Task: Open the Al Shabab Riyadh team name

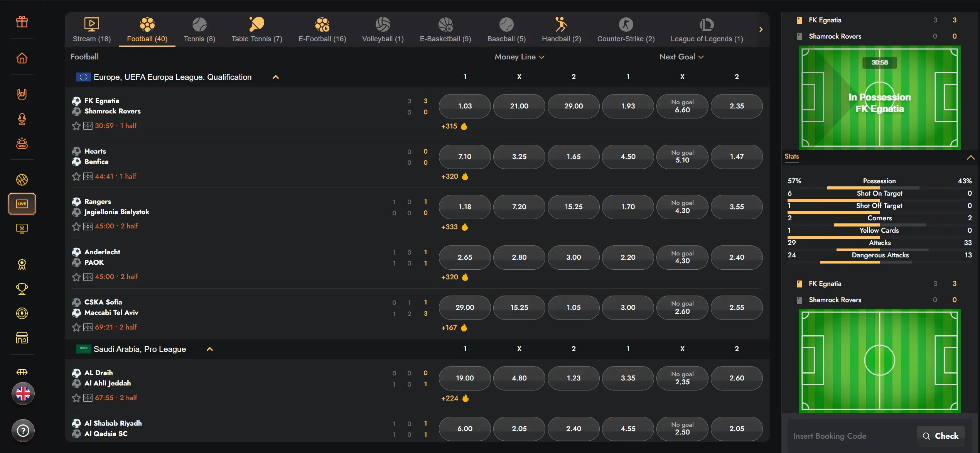Action: (113, 423)
